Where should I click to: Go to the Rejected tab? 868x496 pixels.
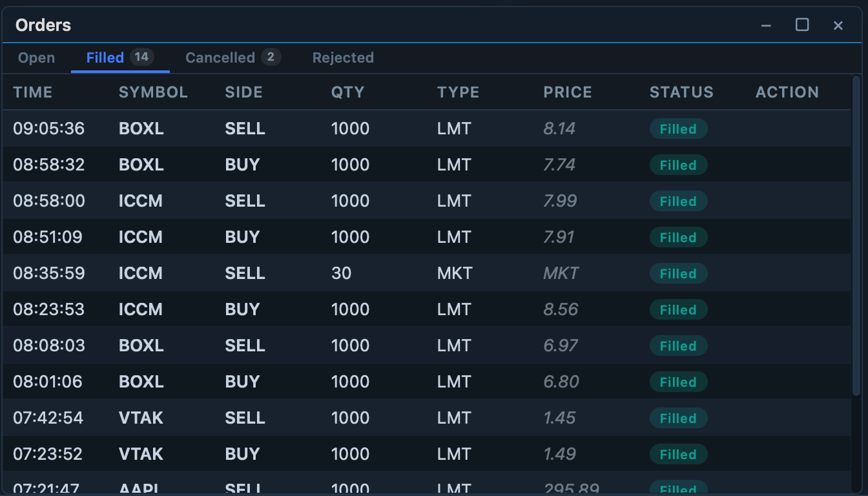pos(343,57)
